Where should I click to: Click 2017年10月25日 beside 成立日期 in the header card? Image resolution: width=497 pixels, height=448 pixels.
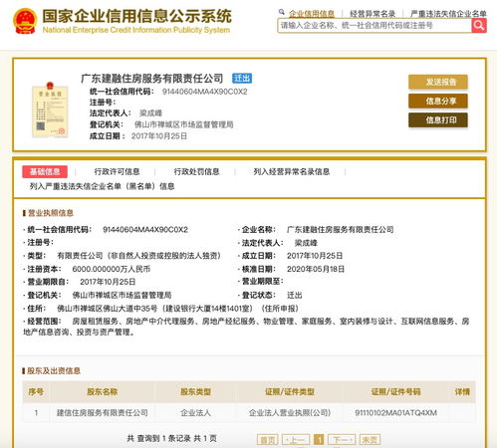pyautogui.click(x=159, y=136)
